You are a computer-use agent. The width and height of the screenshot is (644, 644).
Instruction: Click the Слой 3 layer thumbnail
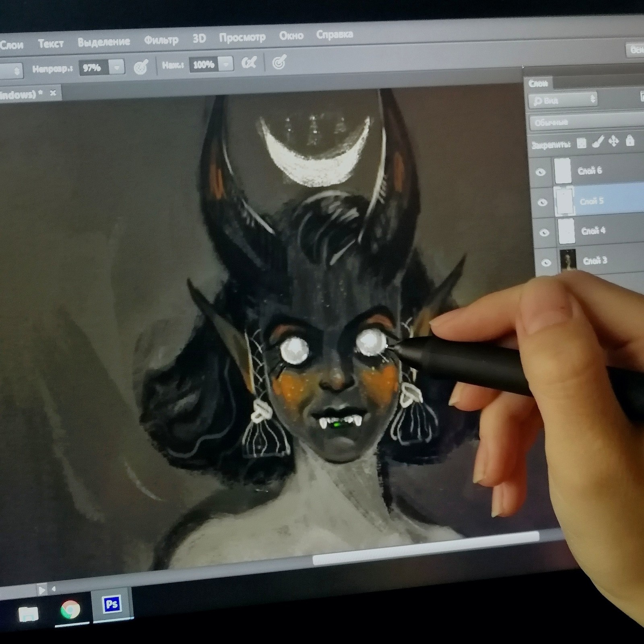tap(568, 260)
